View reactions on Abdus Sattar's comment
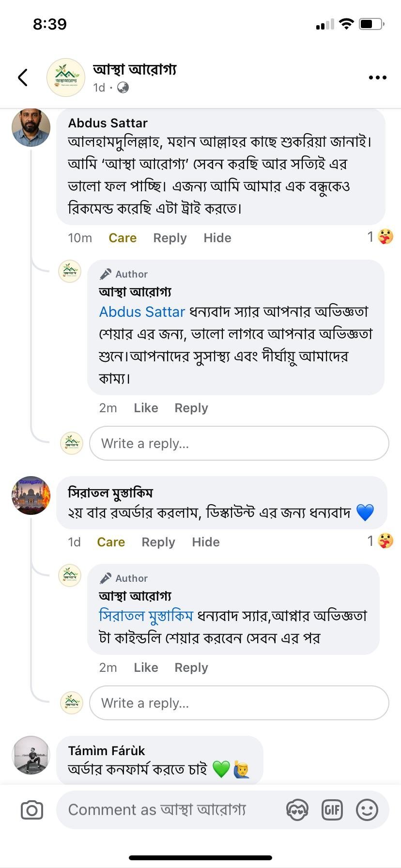The image size is (401, 868). tap(380, 237)
